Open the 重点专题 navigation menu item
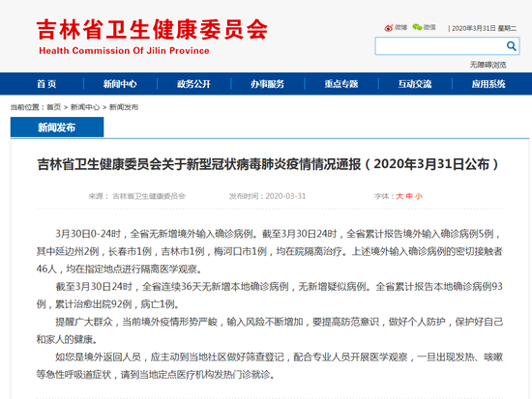The height and width of the screenshot is (399, 532). pos(341,84)
